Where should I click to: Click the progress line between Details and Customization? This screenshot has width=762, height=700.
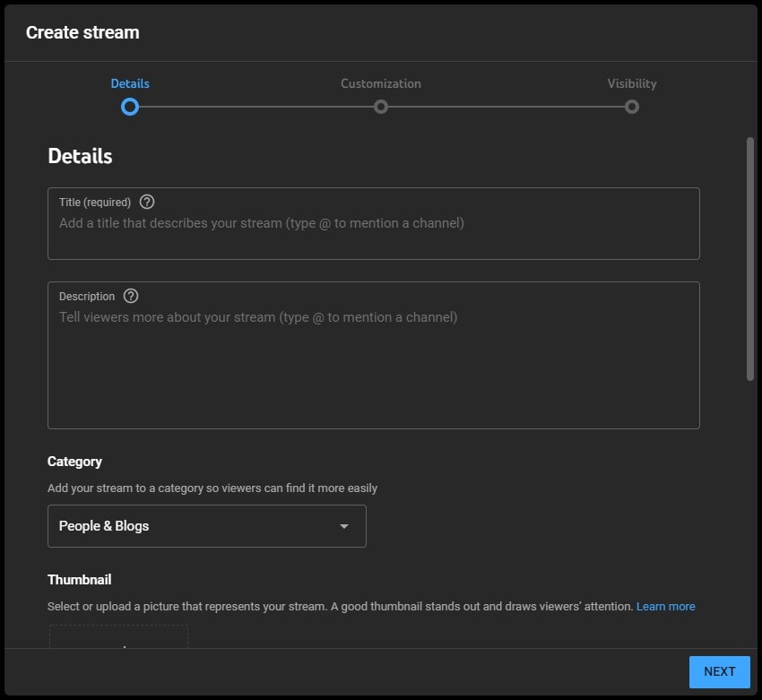point(255,107)
